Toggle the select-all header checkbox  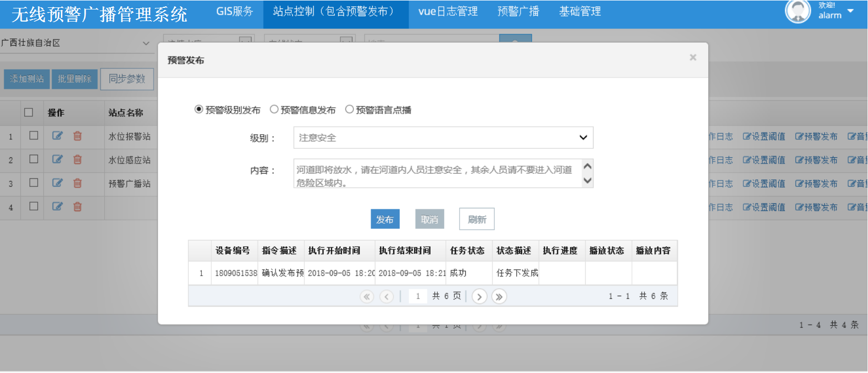coord(29,113)
